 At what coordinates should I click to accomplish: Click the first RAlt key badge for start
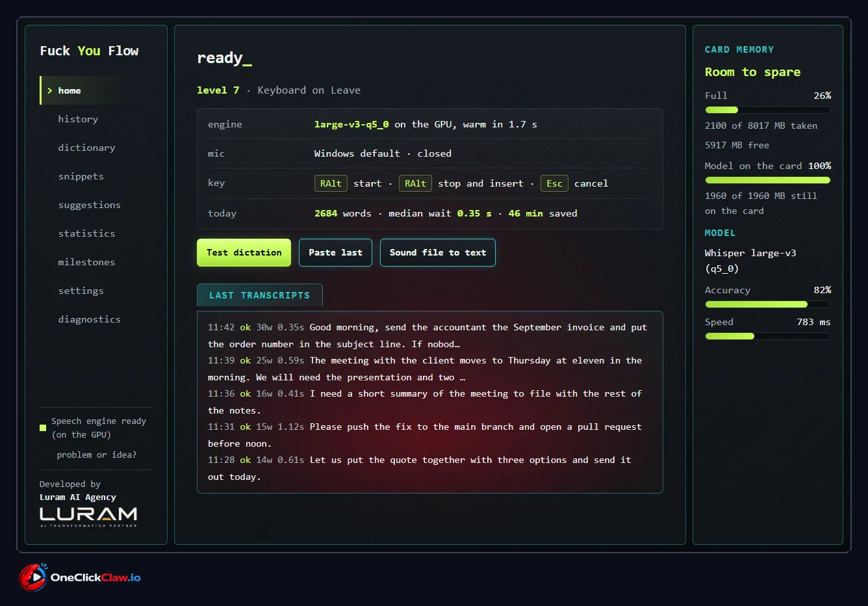pyautogui.click(x=331, y=183)
